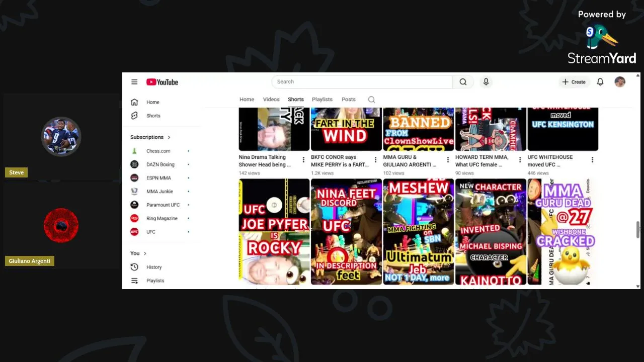Open UFC KENSINGTON short thumbnail
644x362 pixels.
(563, 129)
